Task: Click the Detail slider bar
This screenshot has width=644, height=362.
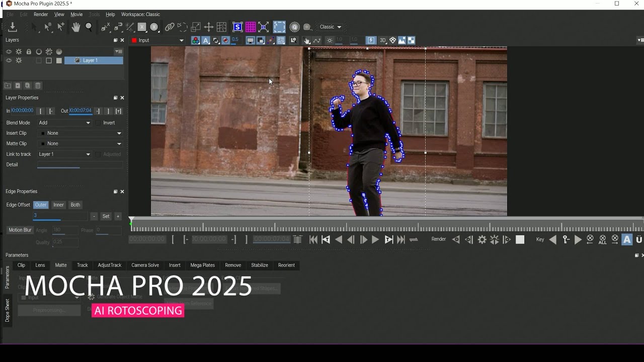Action: 79,165
